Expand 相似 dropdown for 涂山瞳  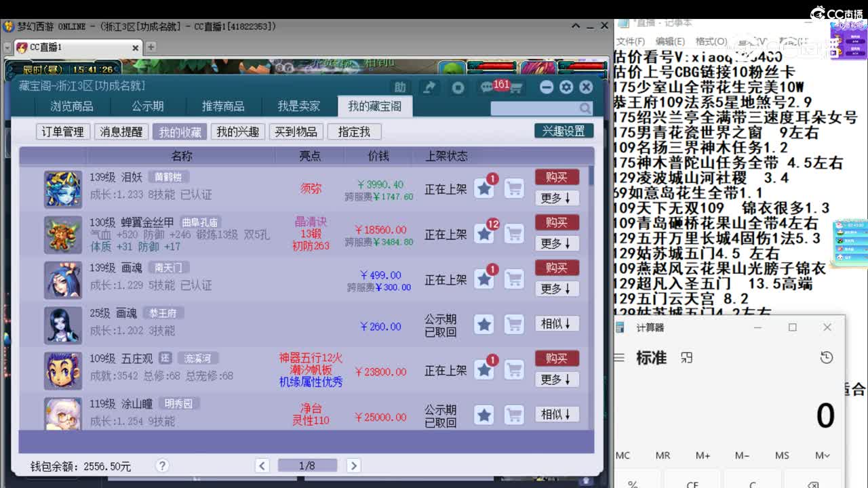pos(557,414)
